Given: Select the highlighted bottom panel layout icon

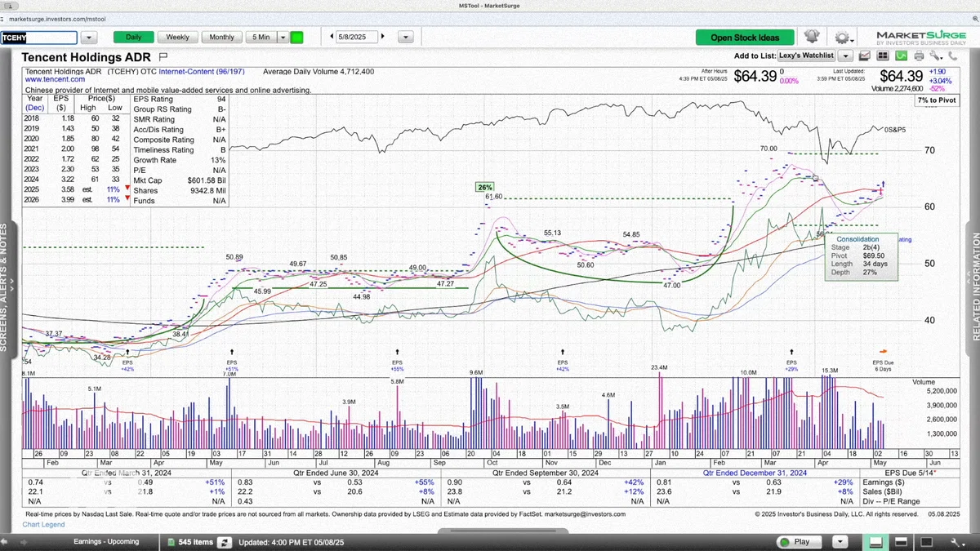Looking at the screenshot, I should (876, 541).
